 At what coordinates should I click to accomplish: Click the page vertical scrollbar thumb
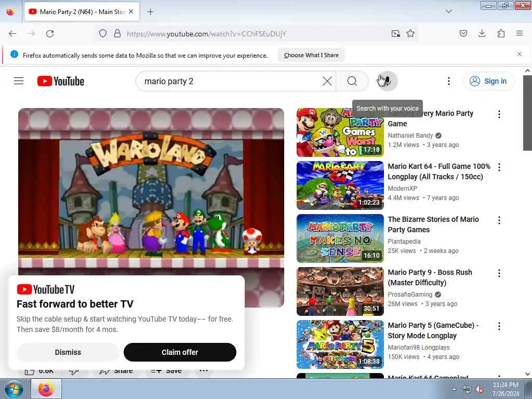[x=527, y=113]
